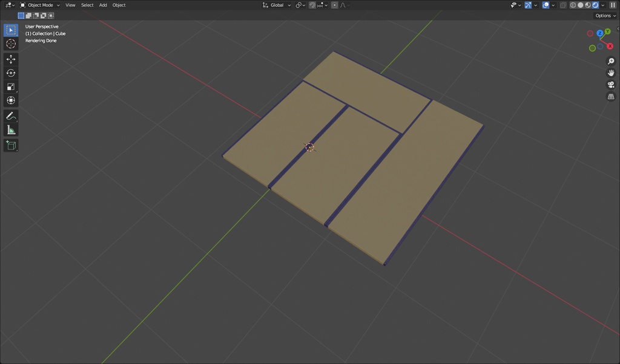The image size is (620, 364).
Task: Switch perspective/orthographic grid icon
Action: 611,97
